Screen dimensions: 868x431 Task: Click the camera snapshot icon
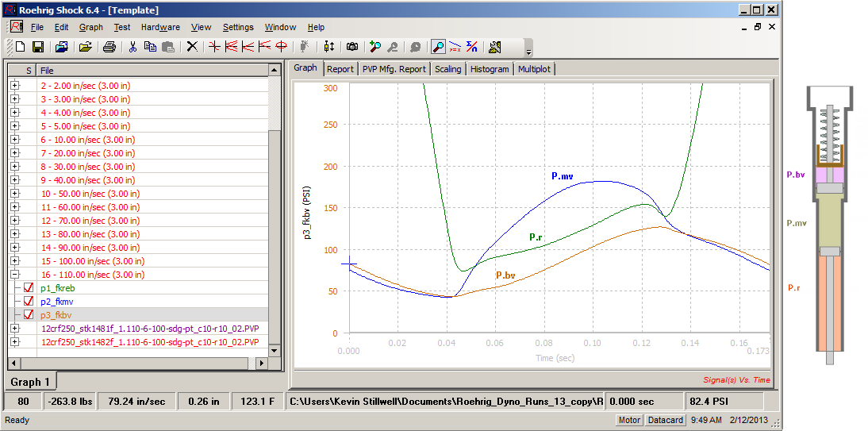tap(351, 47)
